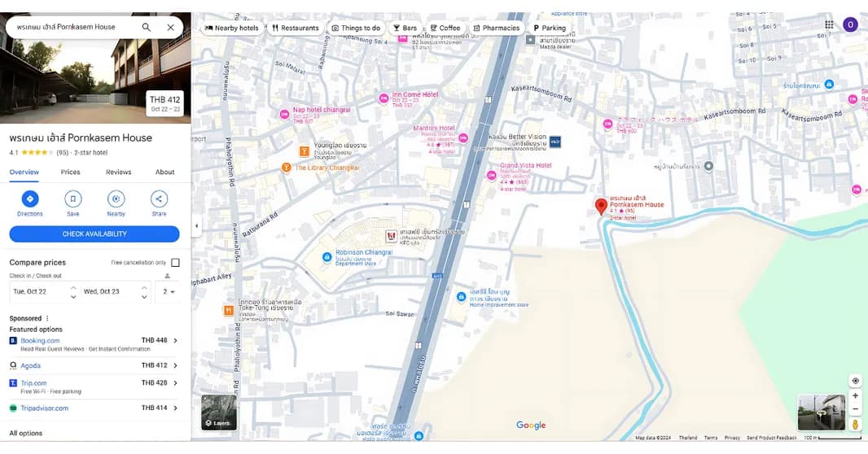Select the Toke-Tong restaurant marker
Viewport: 868px width, 454px height.
tap(228, 310)
